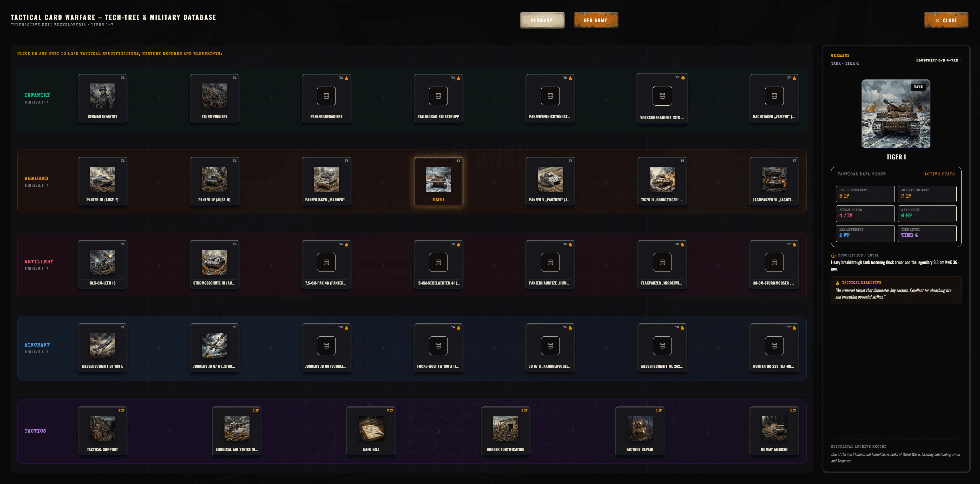
Task: Open the Jagdpanzer VI Jagdtiger card
Action: coord(774,181)
